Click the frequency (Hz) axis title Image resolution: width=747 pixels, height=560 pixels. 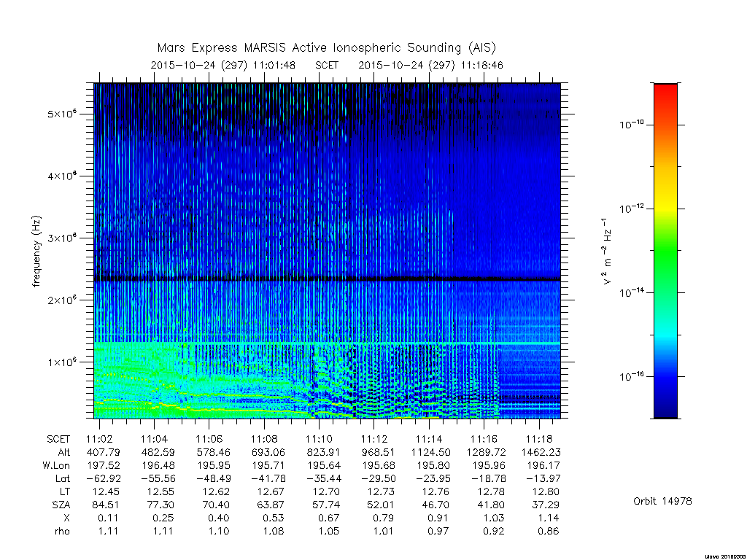pyautogui.click(x=36, y=252)
